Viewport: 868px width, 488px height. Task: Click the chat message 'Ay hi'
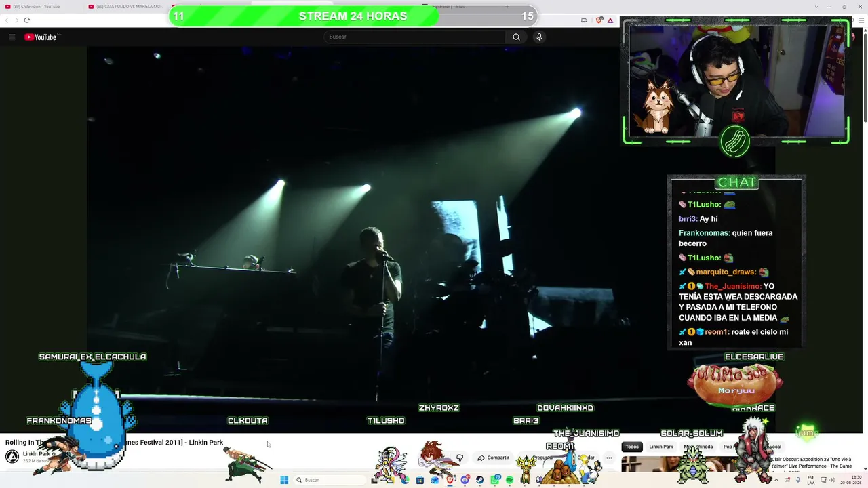(x=709, y=219)
